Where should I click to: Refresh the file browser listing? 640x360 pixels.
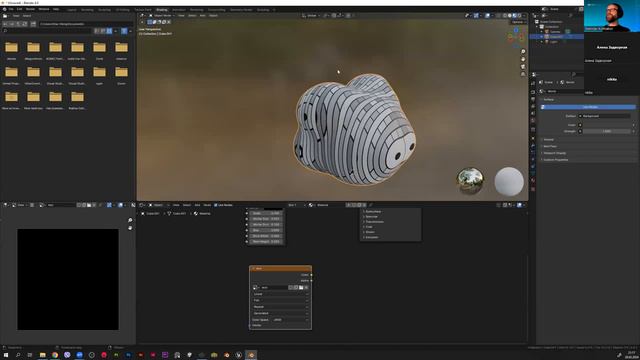point(25,24)
